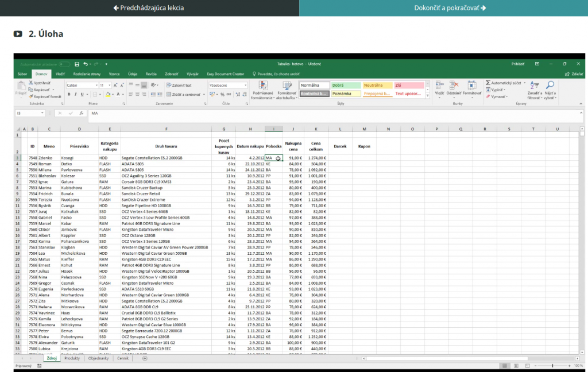Click the Save icon in the quick access toolbar

77,64
